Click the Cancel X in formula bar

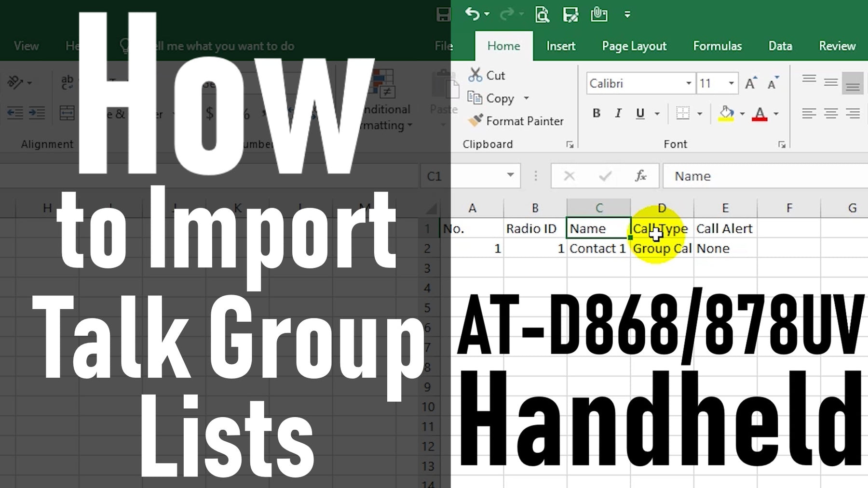pos(569,176)
